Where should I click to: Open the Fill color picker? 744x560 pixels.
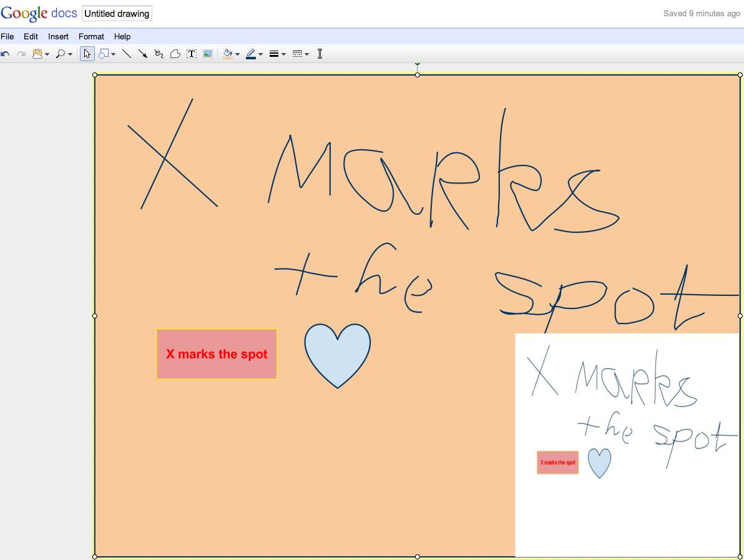tap(228, 54)
